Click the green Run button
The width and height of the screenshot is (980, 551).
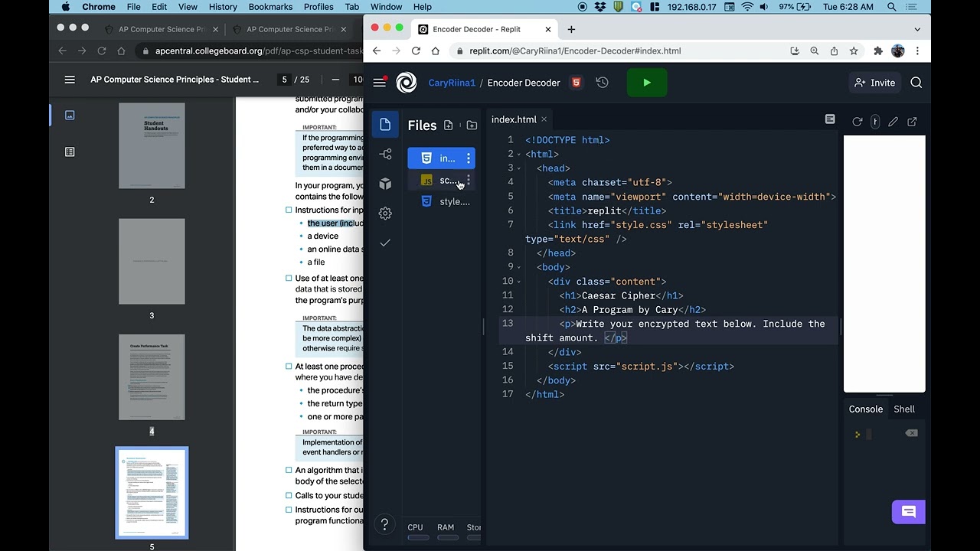(x=647, y=83)
